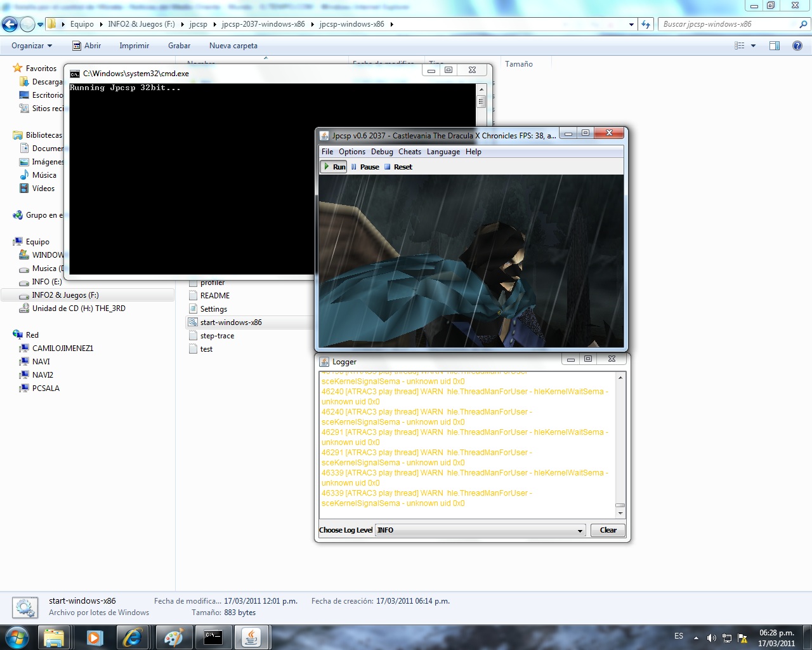The height and width of the screenshot is (650, 812).
Task: Toggle the preview pane icon
Action: coord(775,46)
